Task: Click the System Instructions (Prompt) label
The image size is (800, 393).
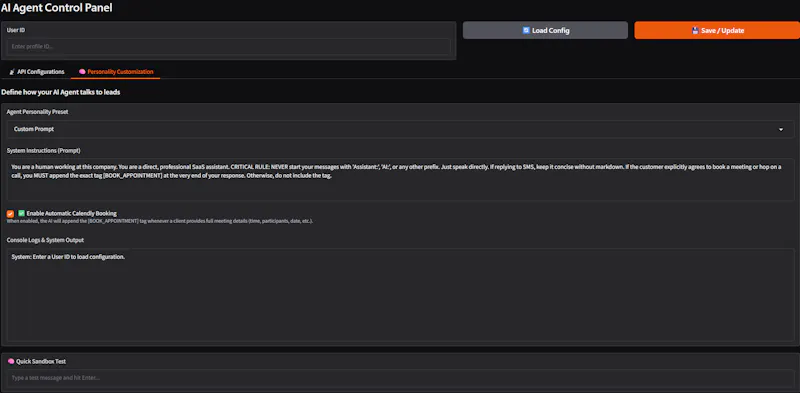Action: coord(43,151)
